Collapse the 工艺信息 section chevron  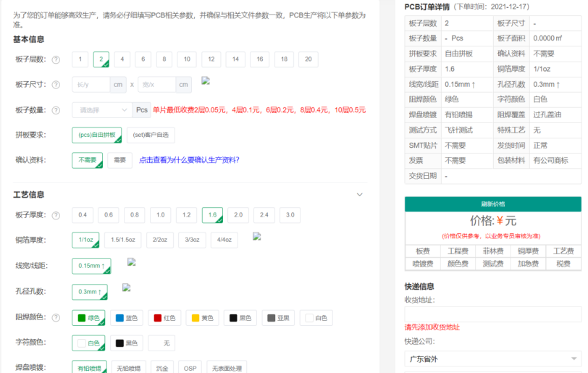(360, 194)
